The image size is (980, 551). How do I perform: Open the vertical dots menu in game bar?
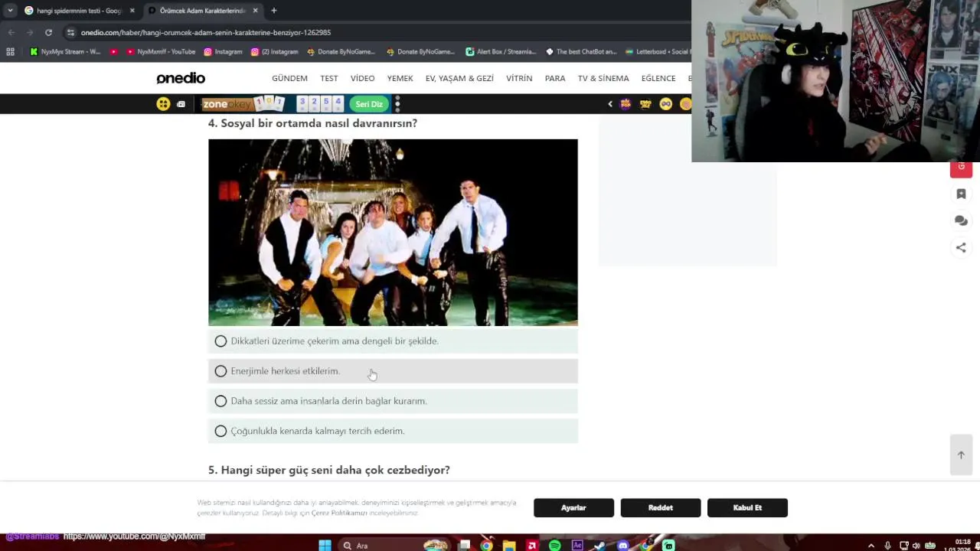coord(397,104)
